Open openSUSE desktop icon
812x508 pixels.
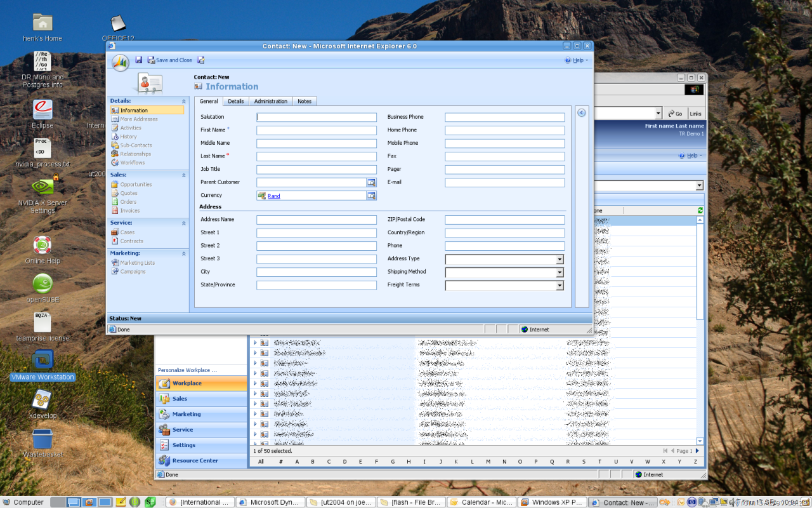(43, 288)
